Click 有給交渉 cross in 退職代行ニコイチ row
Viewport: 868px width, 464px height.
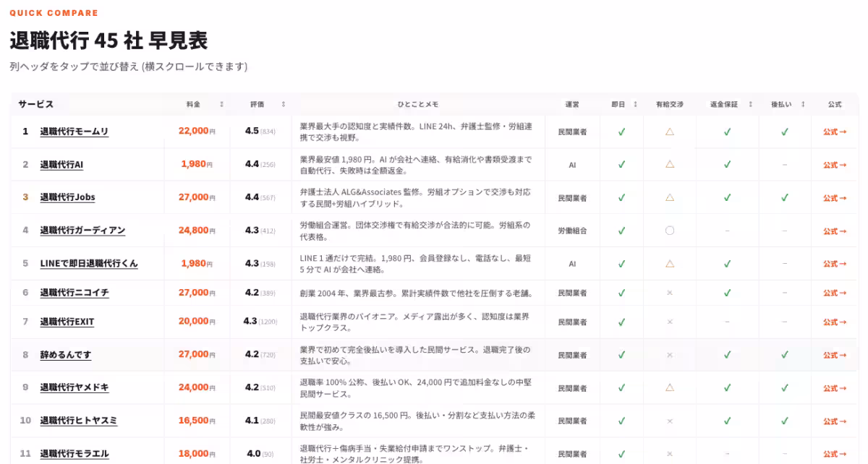[x=670, y=293]
